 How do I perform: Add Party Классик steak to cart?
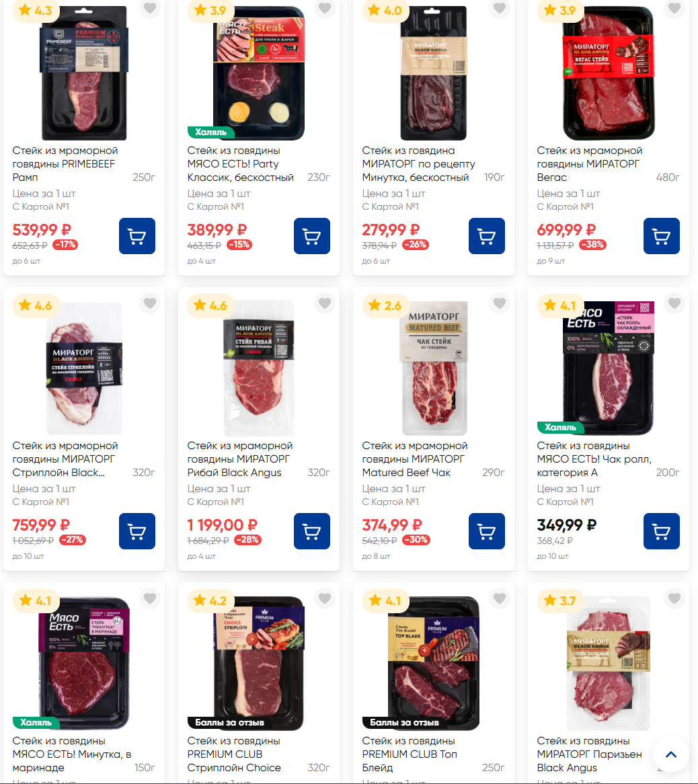312,236
